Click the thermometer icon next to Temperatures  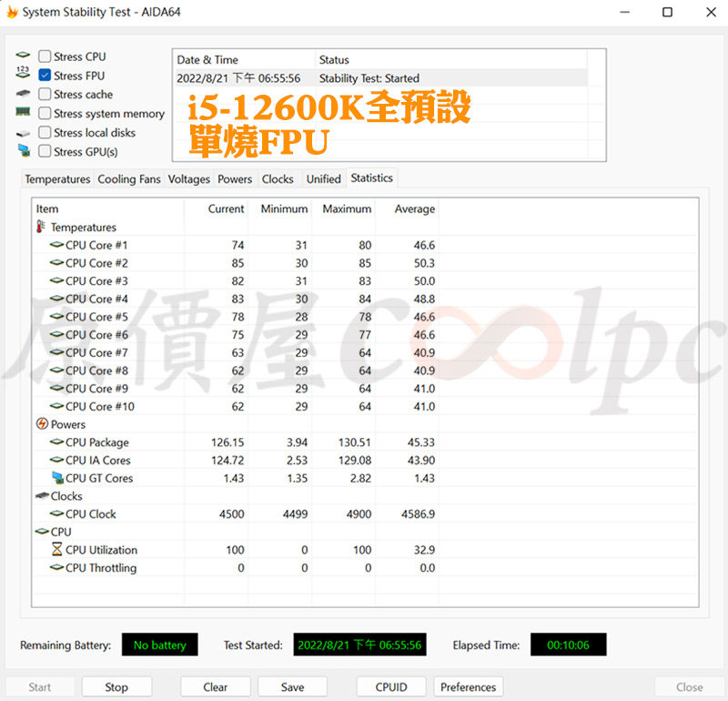41,227
